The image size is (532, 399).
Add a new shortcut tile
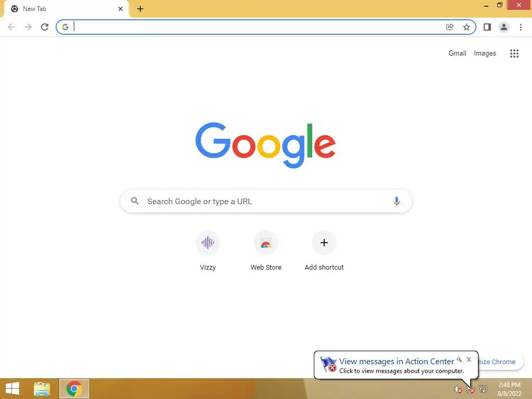click(324, 251)
